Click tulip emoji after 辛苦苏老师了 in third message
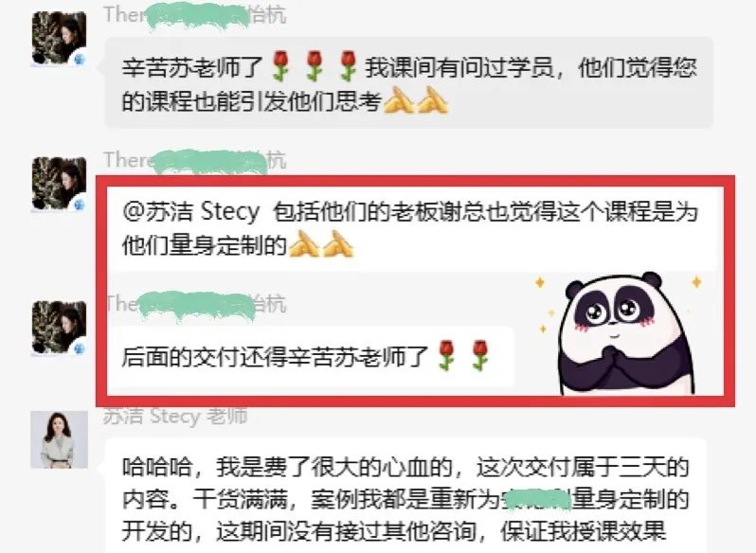The image size is (756, 553). click(x=446, y=355)
